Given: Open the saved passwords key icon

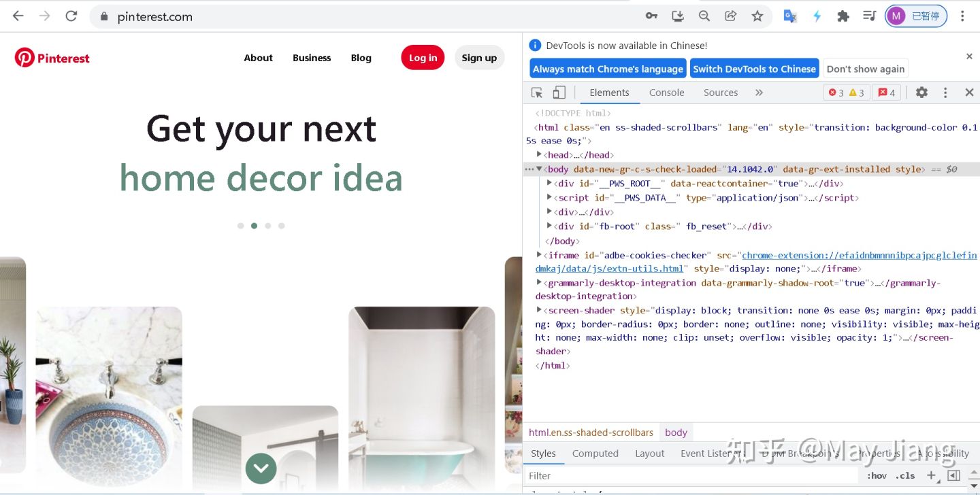Looking at the screenshot, I should [651, 16].
